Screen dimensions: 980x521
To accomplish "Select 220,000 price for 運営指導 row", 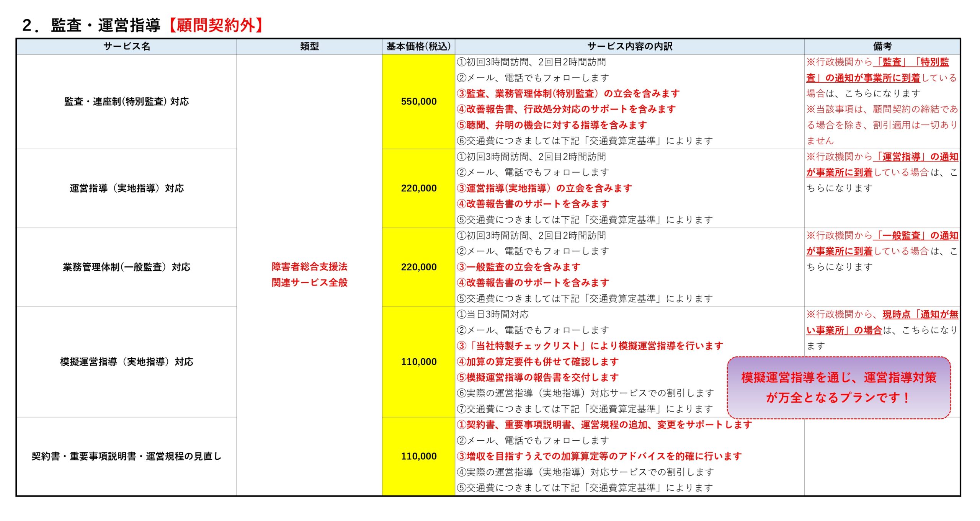I will pos(418,188).
